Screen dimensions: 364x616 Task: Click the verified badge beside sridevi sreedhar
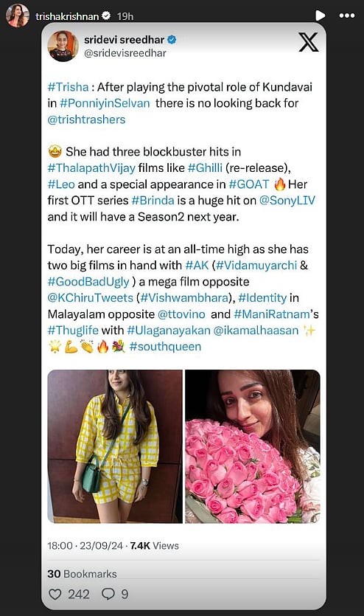coord(172,39)
